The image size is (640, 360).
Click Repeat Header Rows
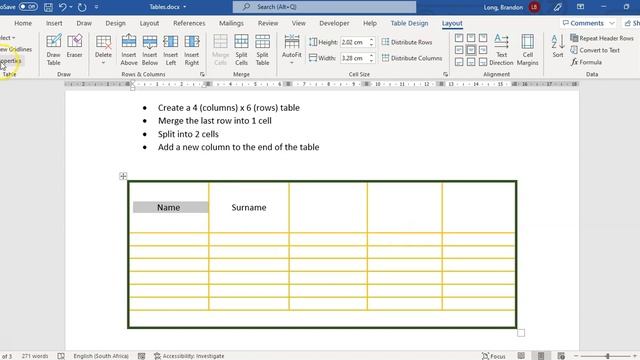pos(602,38)
